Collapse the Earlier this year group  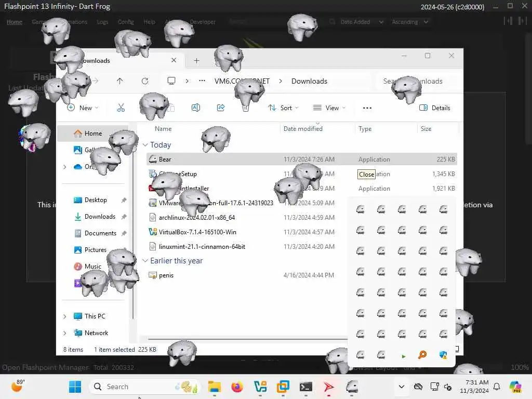coord(145,261)
